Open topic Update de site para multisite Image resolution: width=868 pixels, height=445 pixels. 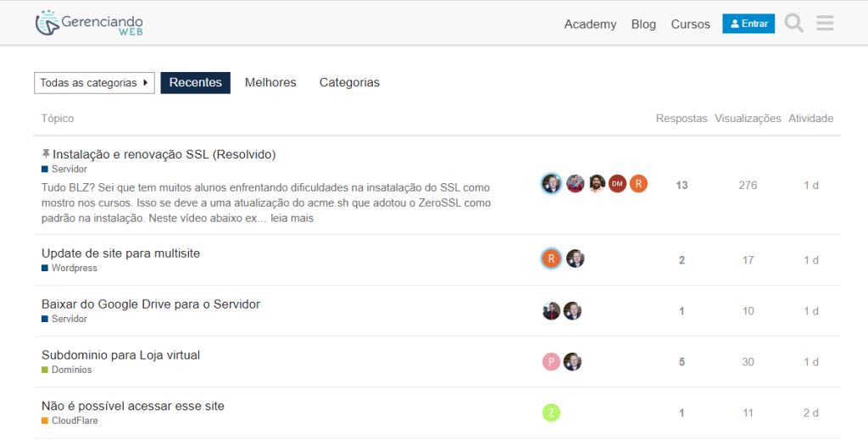click(x=120, y=253)
